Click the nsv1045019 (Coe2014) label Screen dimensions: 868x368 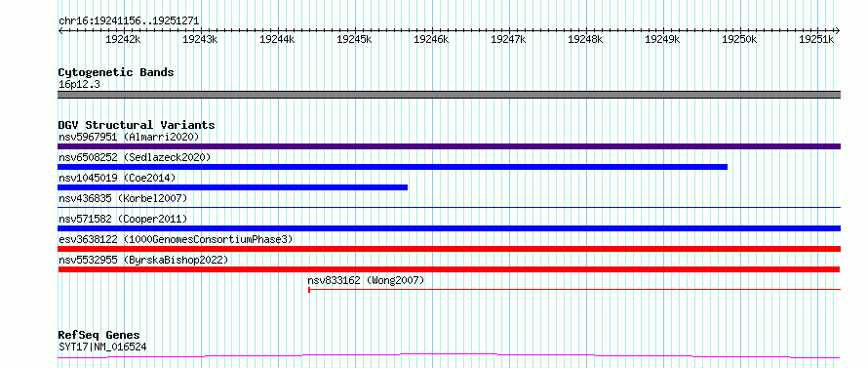117,178
